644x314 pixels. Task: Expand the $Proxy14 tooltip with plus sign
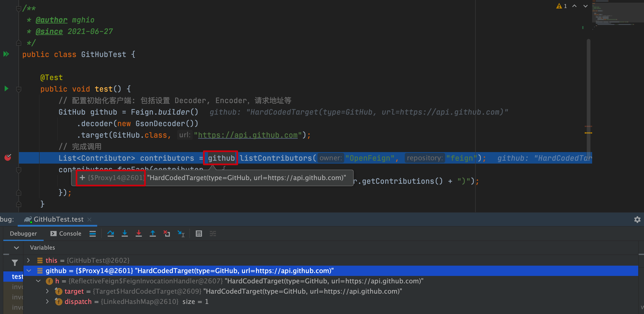click(82, 178)
